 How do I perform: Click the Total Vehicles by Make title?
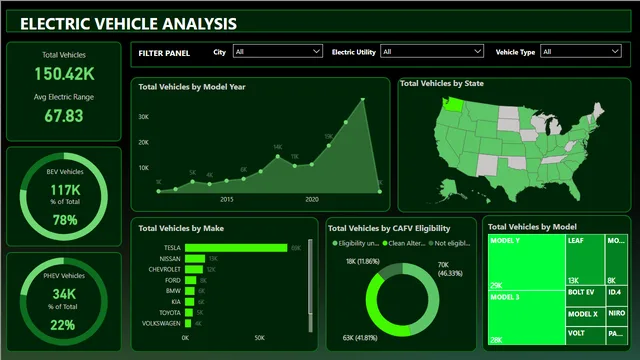click(x=181, y=228)
